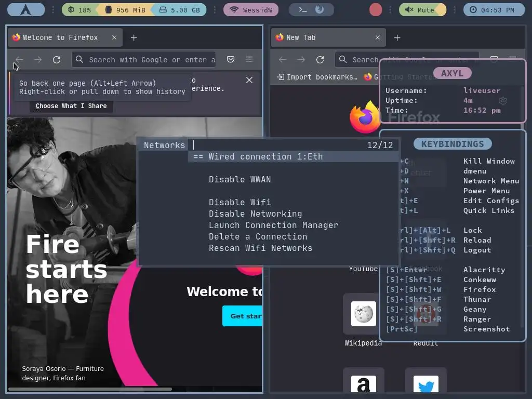
Task: Reload page in right Firefox window
Action: point(320,60)
